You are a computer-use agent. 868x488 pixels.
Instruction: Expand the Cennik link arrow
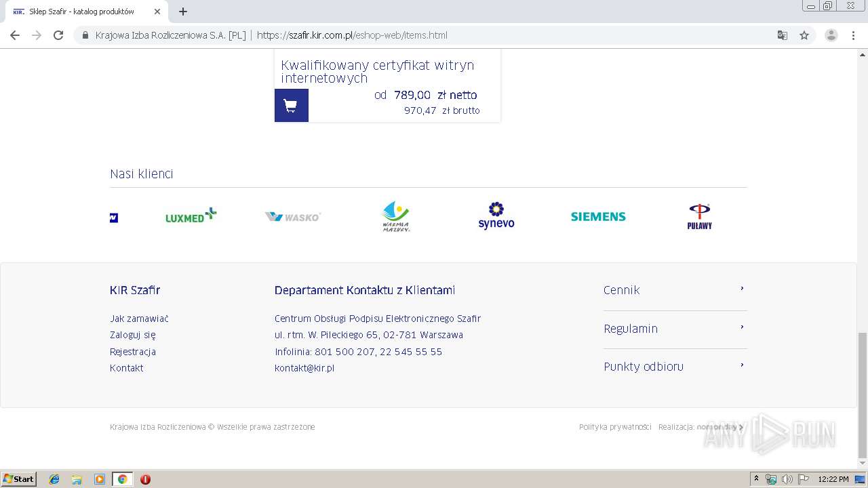[x=742, y=289]
